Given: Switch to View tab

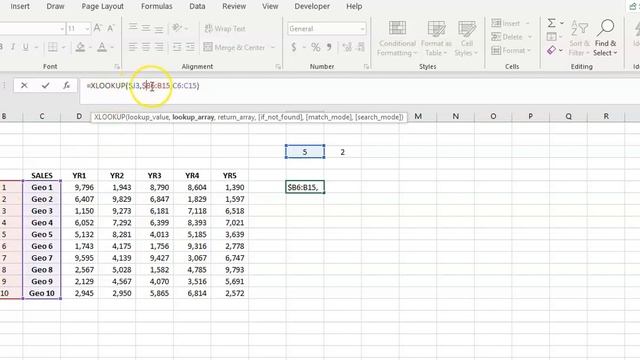Looking at the screenshot, I should [x=270, y=7].
